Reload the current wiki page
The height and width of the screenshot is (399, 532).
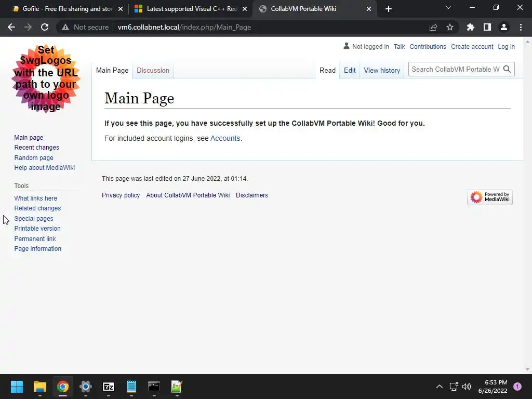[x=45, y=27]
